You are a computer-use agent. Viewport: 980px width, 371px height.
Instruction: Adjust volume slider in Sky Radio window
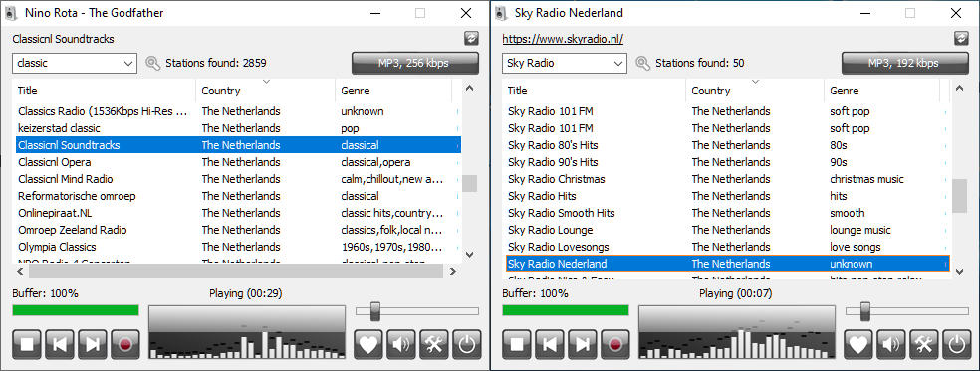click(x=865, y=310)
